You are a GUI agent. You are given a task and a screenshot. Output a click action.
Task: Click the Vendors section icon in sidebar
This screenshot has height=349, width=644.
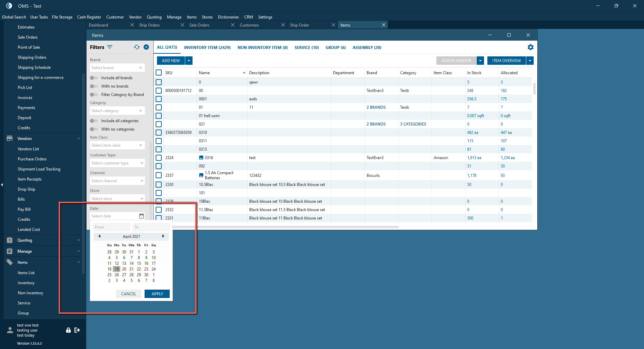pos(10,139)
